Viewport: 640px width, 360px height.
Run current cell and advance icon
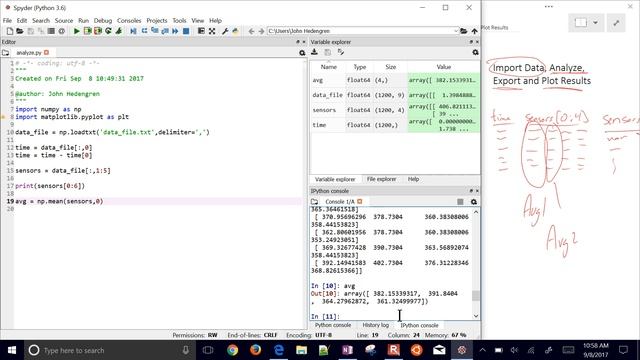98,31
